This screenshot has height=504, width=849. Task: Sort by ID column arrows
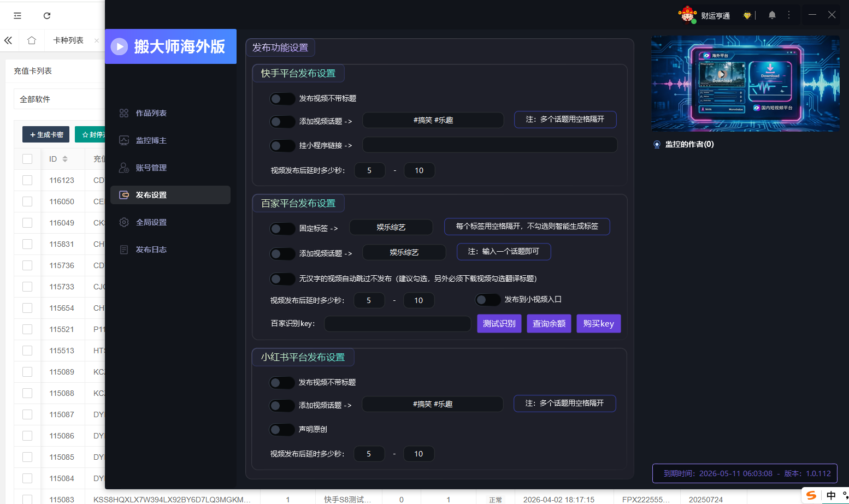pyautogui.click(x=65, y=159)
